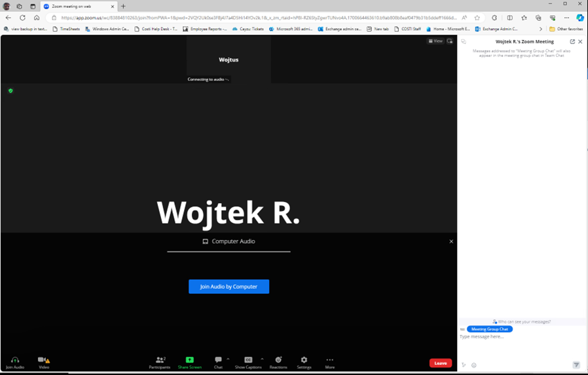Click the green Share Screen icon
Viewport: 588px width, 375px height.
[189, 360]
